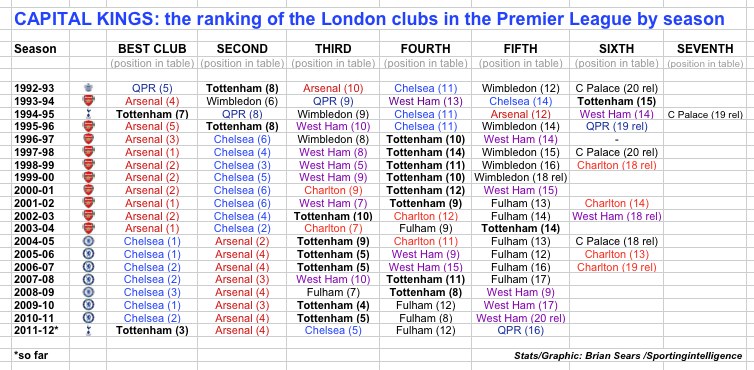Select the Chelsea crest in the 2004-05 row
Image resolution: width=754 pixels, height=370 pixels.
pos(88,241)
